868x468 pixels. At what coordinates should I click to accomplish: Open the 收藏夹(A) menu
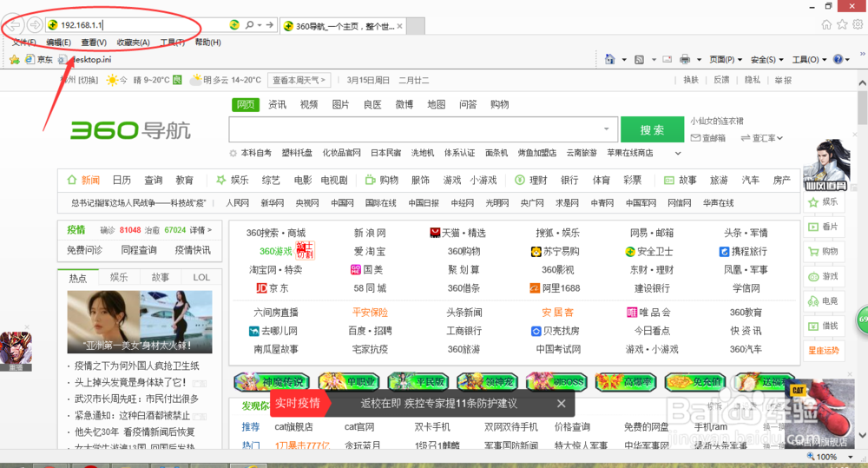[x=134, y=43]
